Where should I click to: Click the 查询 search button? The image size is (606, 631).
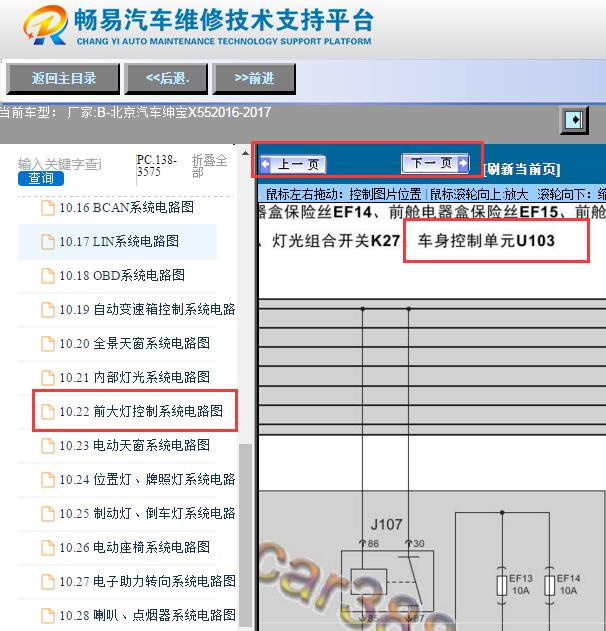click(x=41, y=178)
